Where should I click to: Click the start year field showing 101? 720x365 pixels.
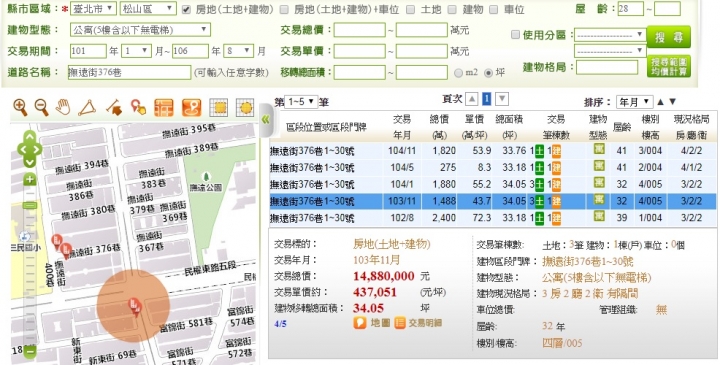tap(88, 51)
